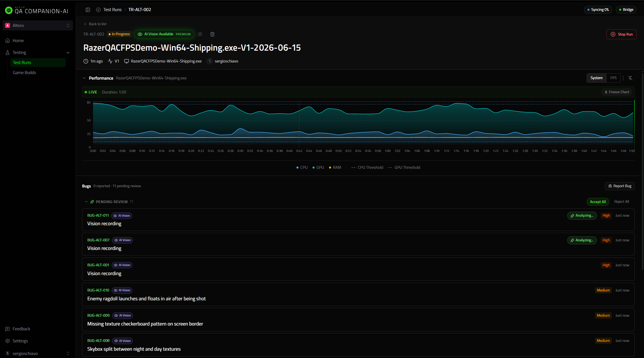Click Test Runs breadcrumb link
Screen dimensions: 644x358
coord(112,10)
